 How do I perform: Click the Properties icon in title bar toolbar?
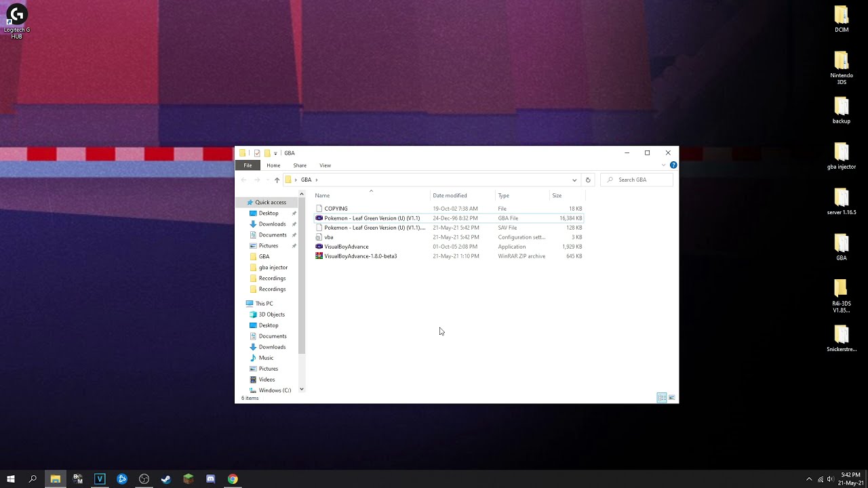click(257, 153)
